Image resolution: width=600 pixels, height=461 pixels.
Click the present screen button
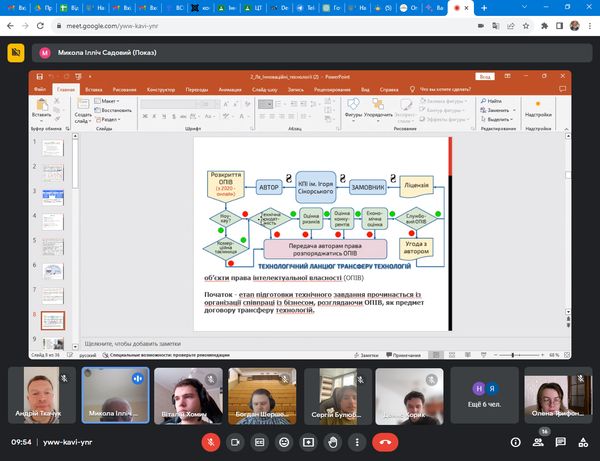pos(308,441)
